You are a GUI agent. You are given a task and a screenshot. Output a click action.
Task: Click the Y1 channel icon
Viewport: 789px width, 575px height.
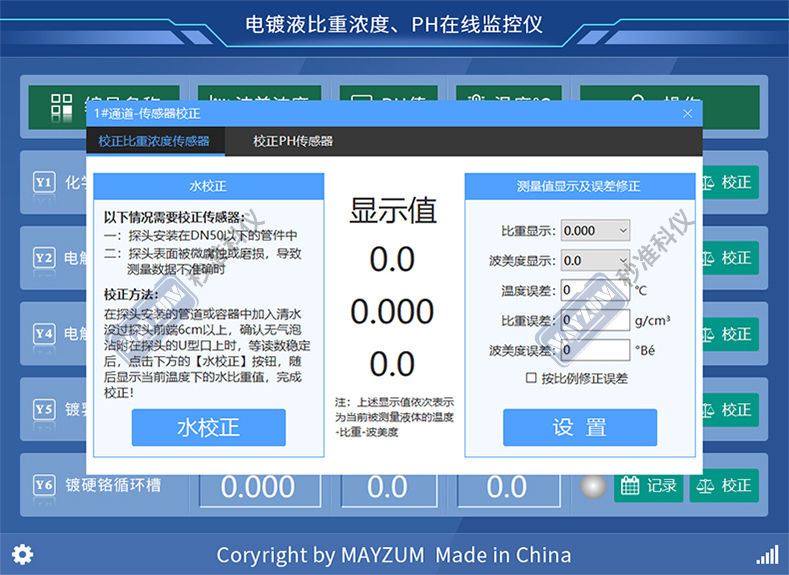point(44,182)
